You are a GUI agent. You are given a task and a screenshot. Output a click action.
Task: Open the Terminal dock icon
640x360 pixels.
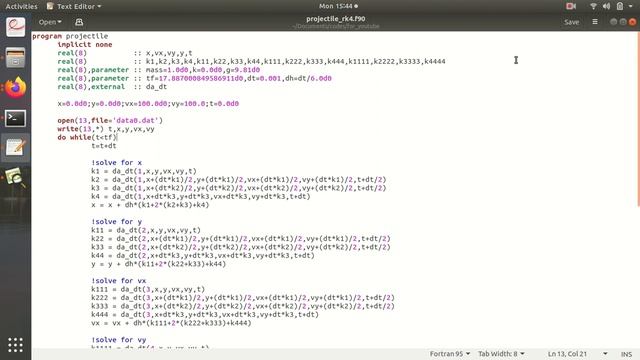point(16,118)
